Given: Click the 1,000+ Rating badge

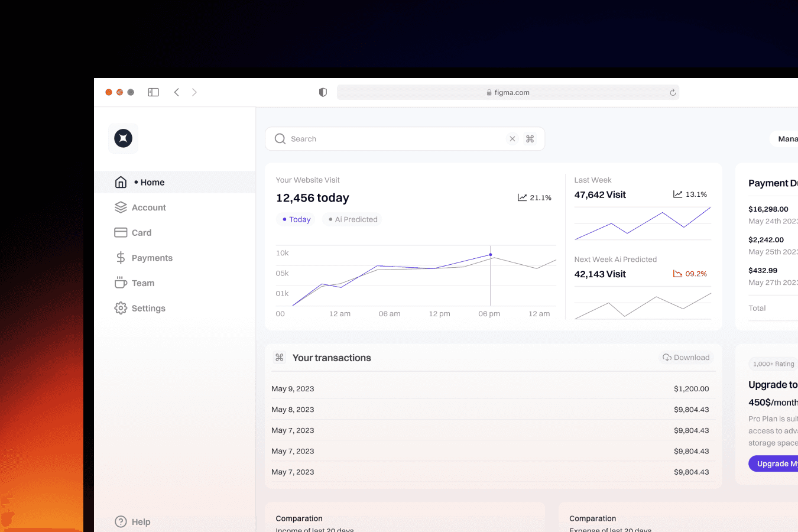Looking at the screenshot, I should click(x=773, y=364).
